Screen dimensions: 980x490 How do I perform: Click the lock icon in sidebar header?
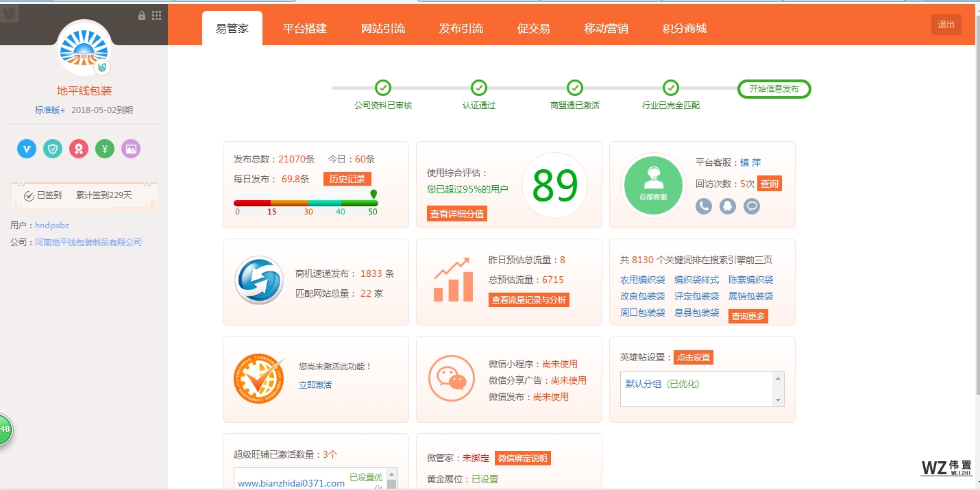tap(142, 15)
